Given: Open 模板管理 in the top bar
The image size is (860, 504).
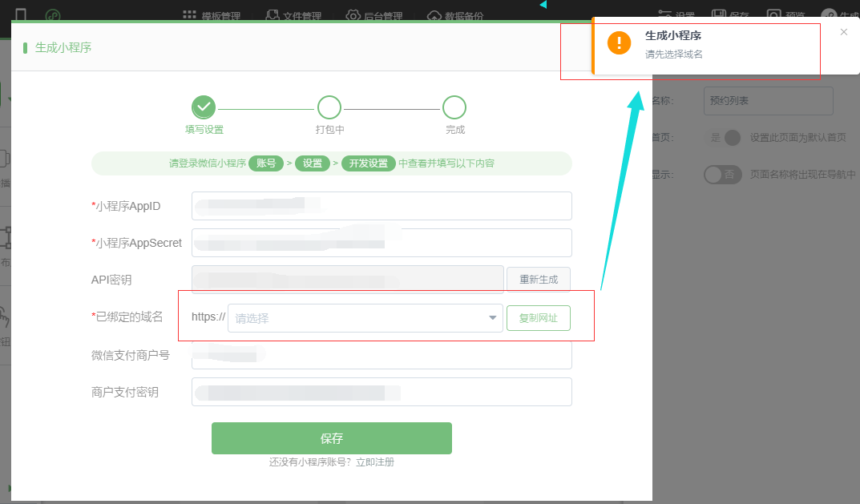Looking at the screenshot, I should [213, 15].
